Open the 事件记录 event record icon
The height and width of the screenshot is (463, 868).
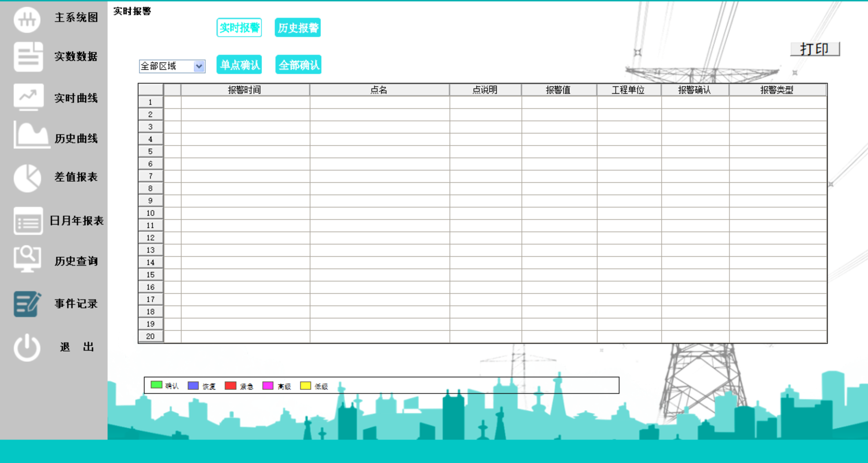[x=27, y=303]
